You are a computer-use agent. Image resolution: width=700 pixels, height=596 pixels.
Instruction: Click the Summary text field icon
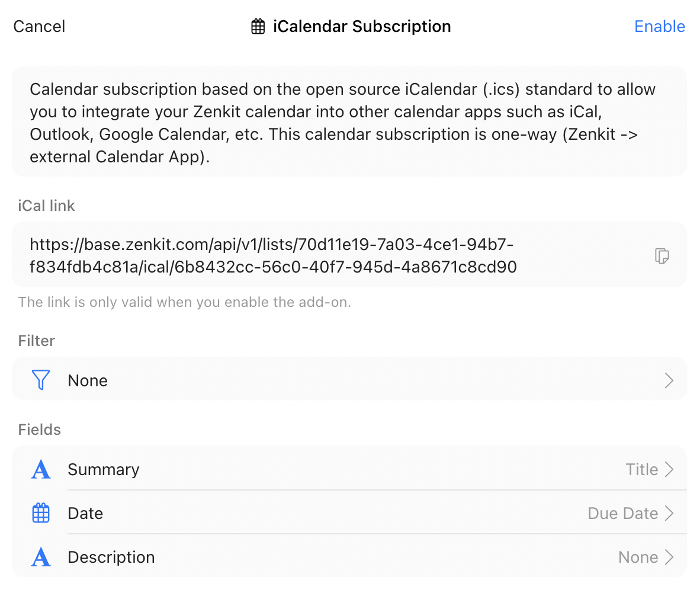(41, 469)
